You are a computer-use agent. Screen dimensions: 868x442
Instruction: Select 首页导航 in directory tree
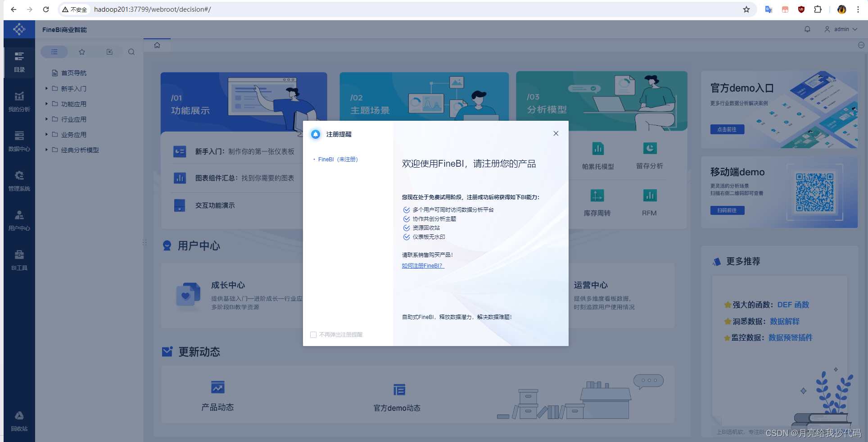[x=74, y=73]
